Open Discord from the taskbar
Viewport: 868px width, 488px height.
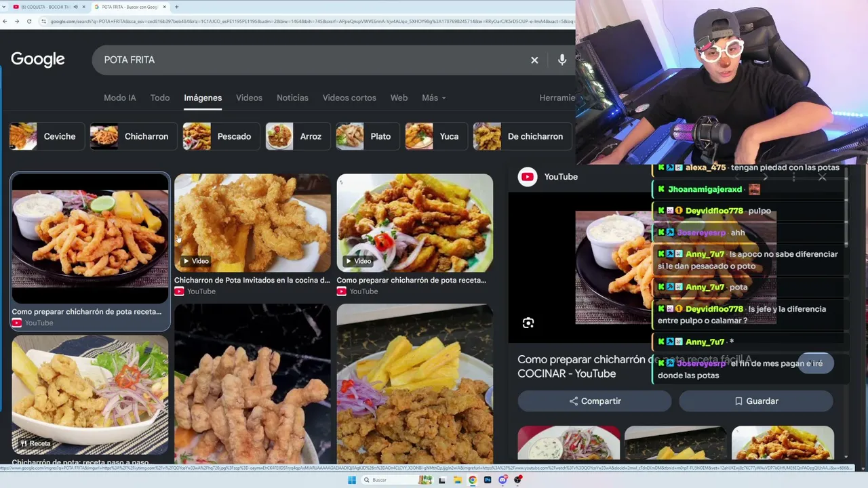tap(502, 480)
